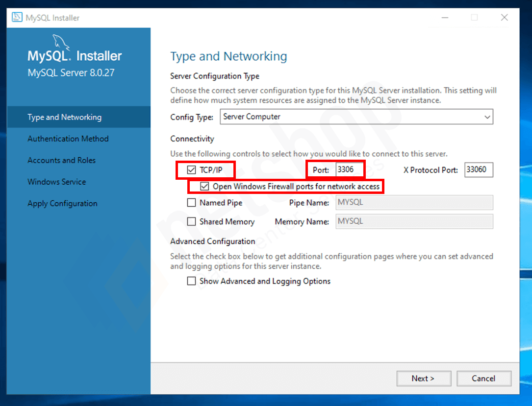Click the Memory Name text field
The height and width of the screenshot is (406, 532).
pyautogui.click(x=413, y=221)
